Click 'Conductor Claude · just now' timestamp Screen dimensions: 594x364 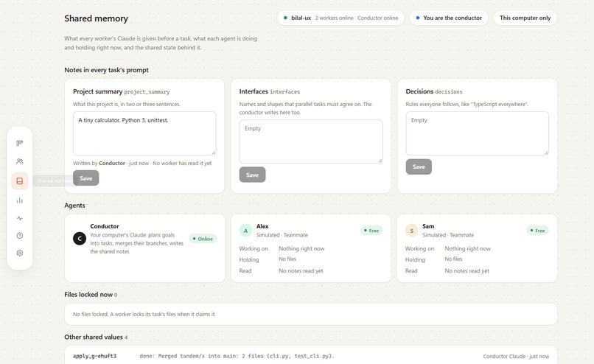coord(516,357)
